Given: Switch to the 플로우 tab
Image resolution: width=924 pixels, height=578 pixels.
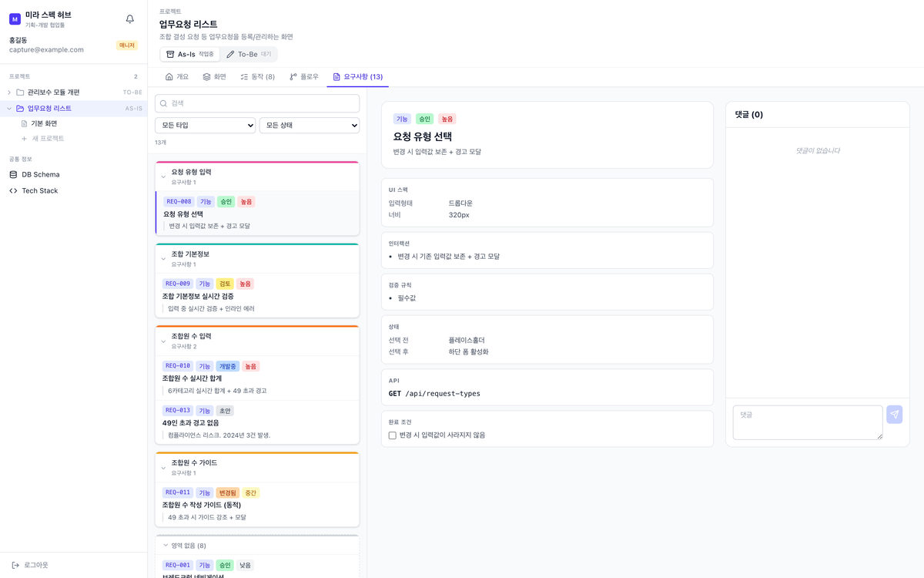Looking at the screenshot, I should click(304, 77).
